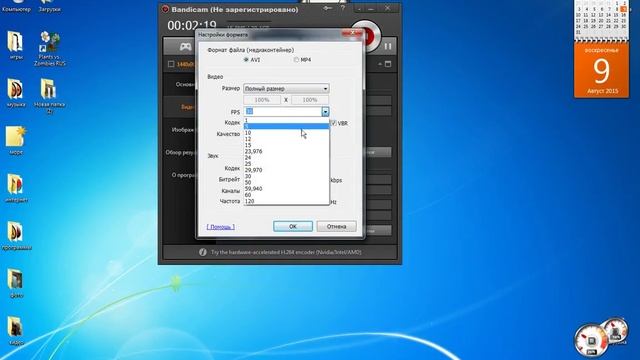The image size is (640, 360).
Task: Select the Plants vs. Zombies shortcut
Action: coord(49,49)
